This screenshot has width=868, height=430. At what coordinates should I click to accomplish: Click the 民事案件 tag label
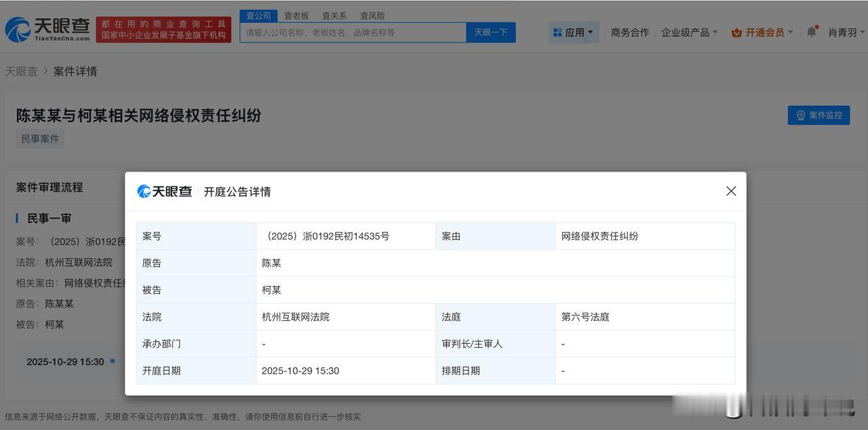[40, 139]
